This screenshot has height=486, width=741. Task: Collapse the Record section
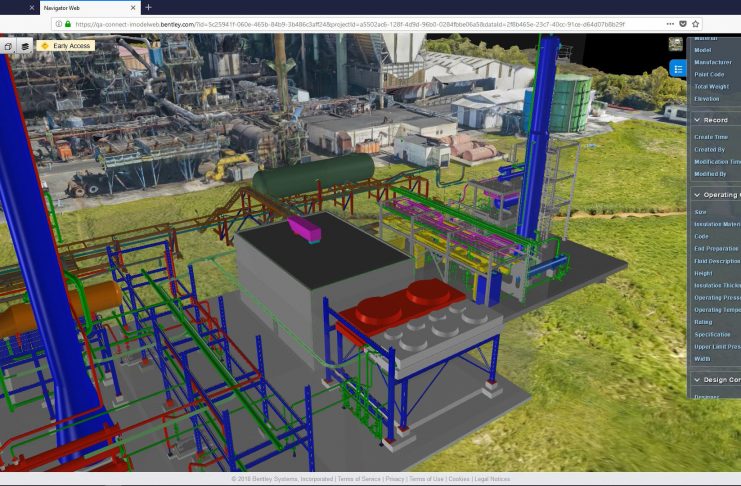pyautogui.click(x=697, y=119)
